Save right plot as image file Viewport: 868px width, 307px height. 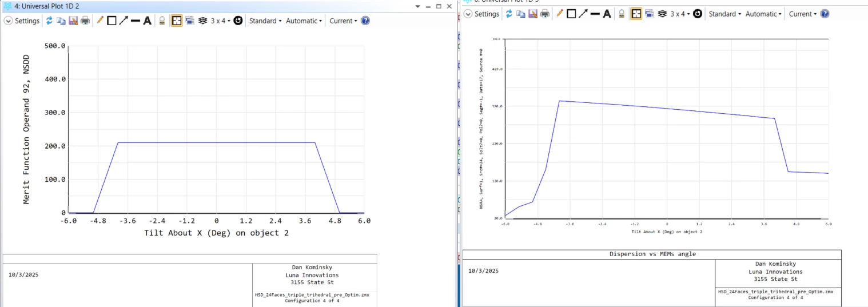[533, 14]
